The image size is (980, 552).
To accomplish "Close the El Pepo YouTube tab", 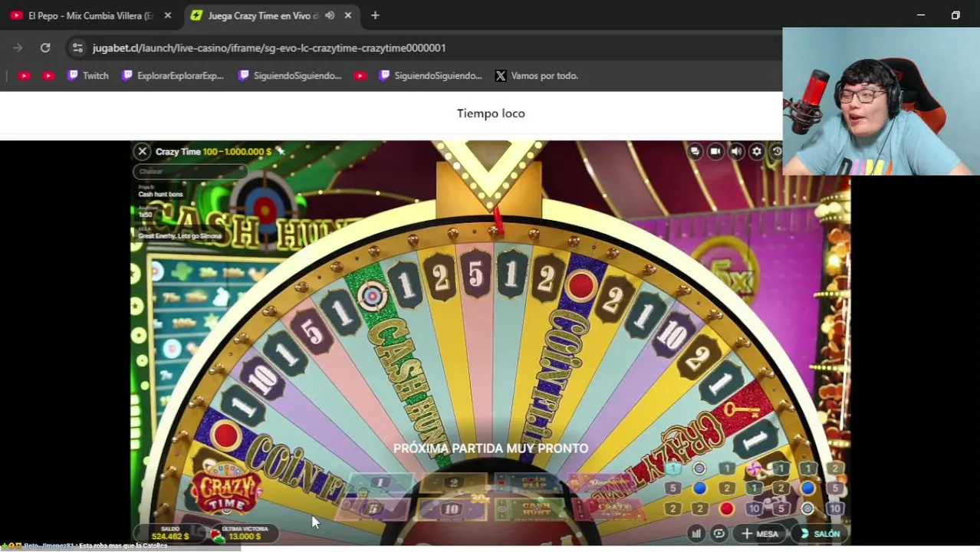I will [x=168, y=15].
